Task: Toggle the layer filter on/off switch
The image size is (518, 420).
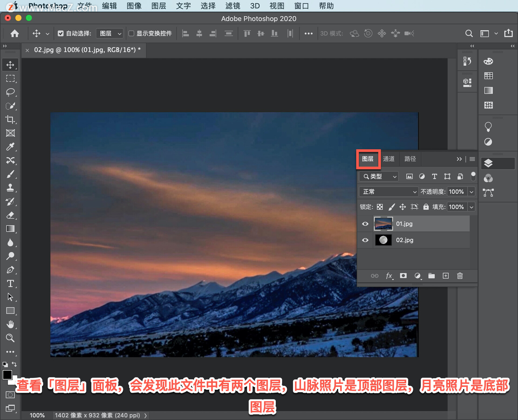Action: click(473, 176)
